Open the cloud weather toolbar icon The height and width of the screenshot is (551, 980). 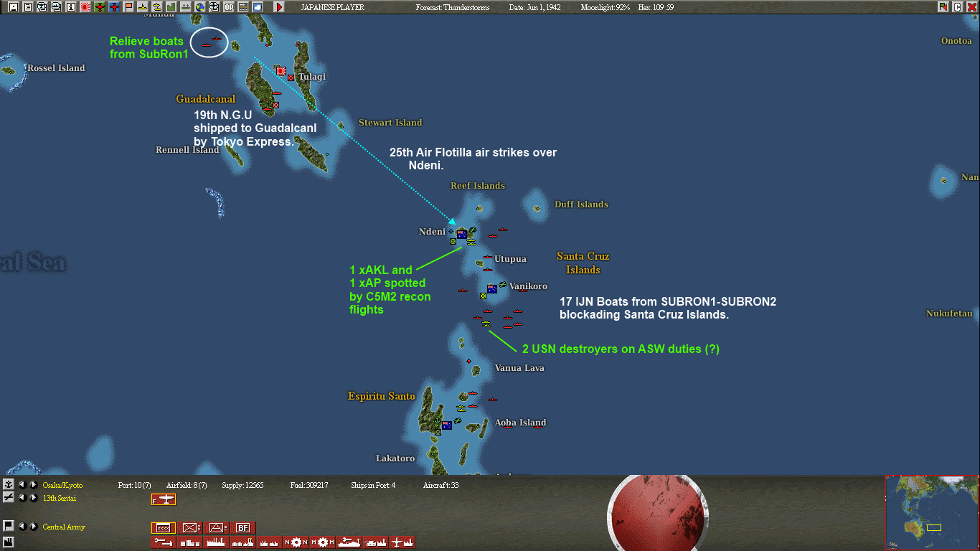[258, 7]
